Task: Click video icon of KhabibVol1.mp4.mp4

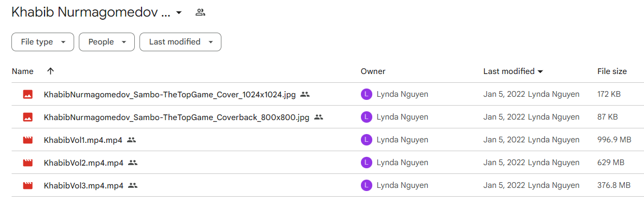Action: 28,140
